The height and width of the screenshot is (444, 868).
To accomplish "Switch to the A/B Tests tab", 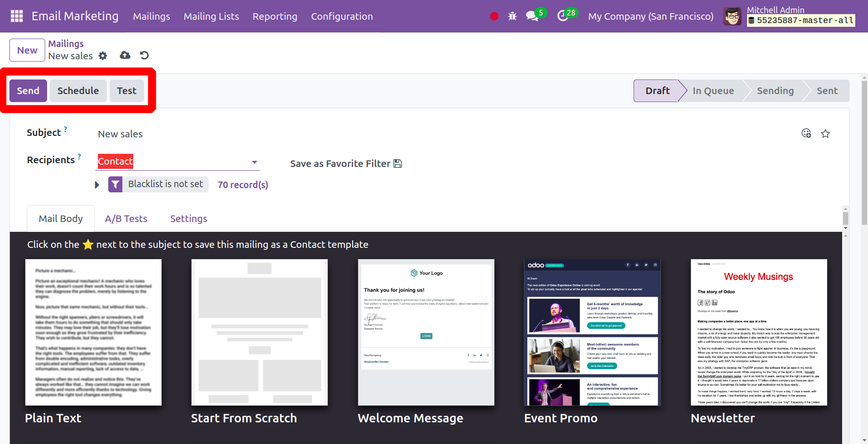I will (x=126, y=219).
